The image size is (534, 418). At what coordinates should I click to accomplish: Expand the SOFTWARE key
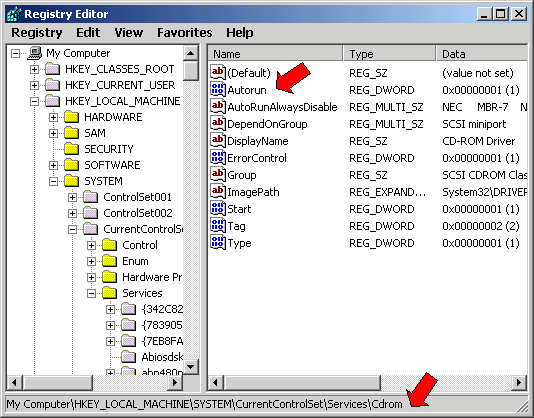click(x=53, y=165)
